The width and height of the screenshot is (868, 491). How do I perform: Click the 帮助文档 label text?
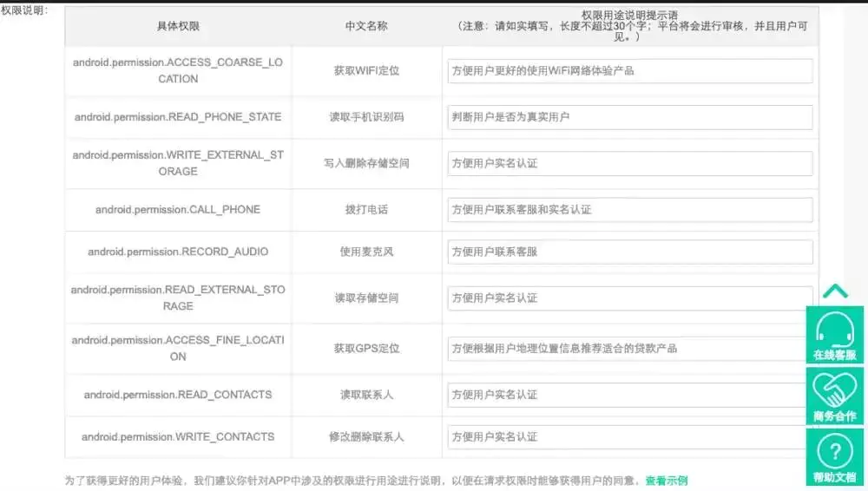click(834, 477)
